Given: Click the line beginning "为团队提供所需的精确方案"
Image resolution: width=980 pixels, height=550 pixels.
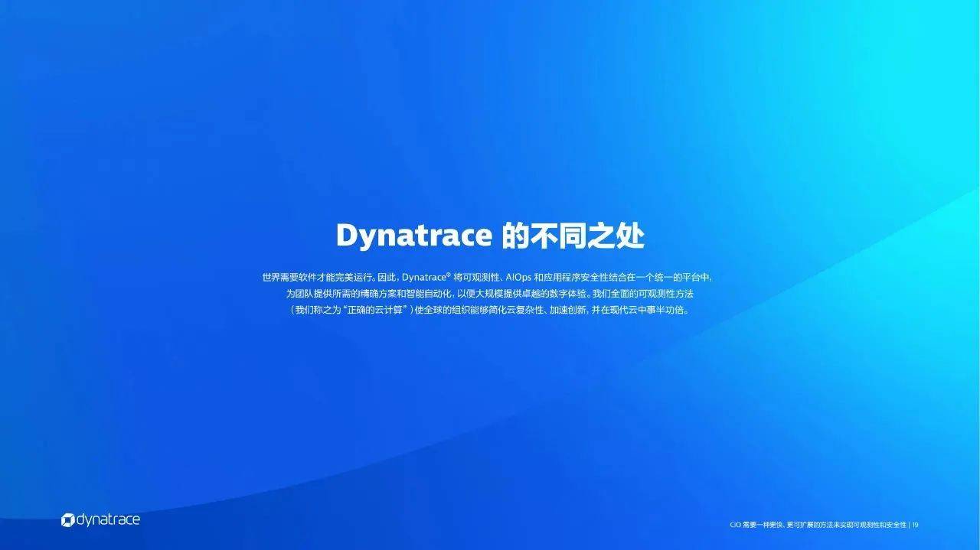Looking at the screenshot, I should pyautogui.click(x=490, y=294).
